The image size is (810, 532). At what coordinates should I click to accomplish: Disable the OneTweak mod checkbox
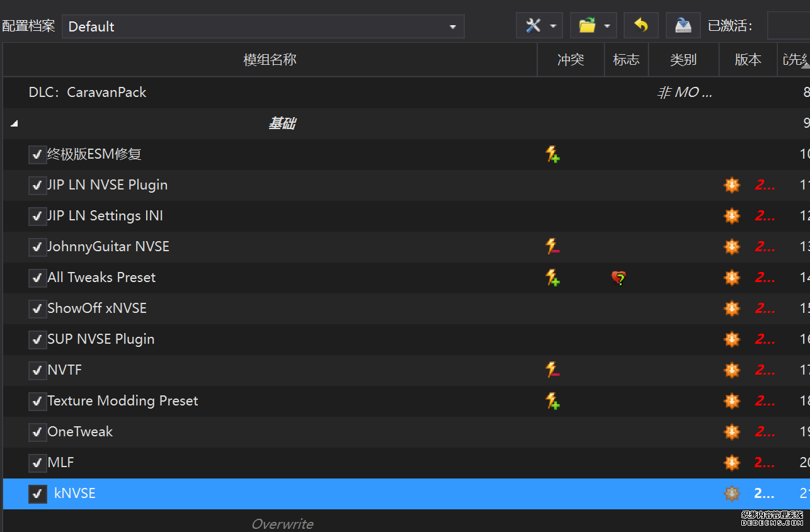[37, 432]
